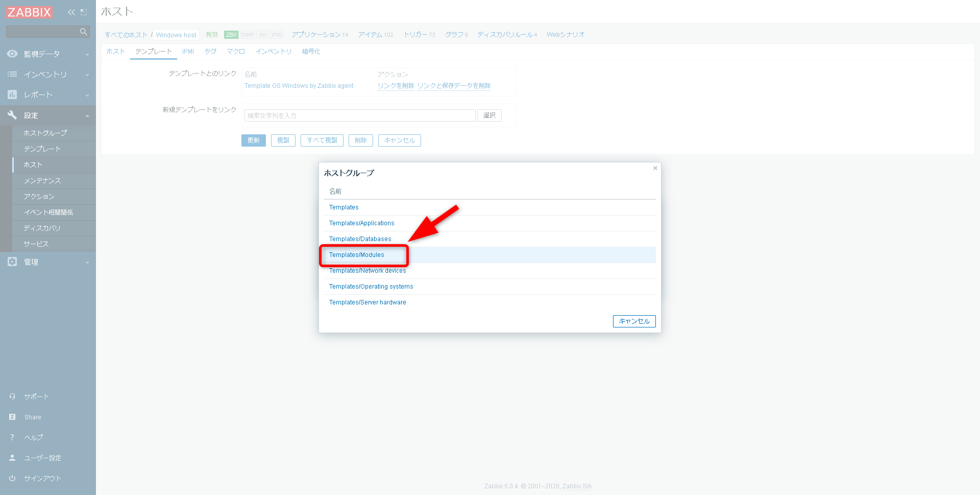Click the question mark help icon

coord(12,437)
